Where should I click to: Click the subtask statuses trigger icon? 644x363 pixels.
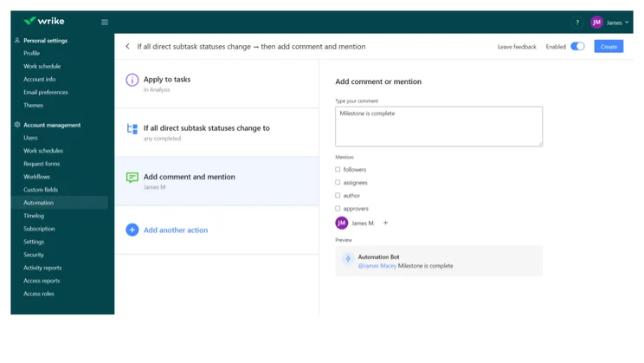coord(132,129)
